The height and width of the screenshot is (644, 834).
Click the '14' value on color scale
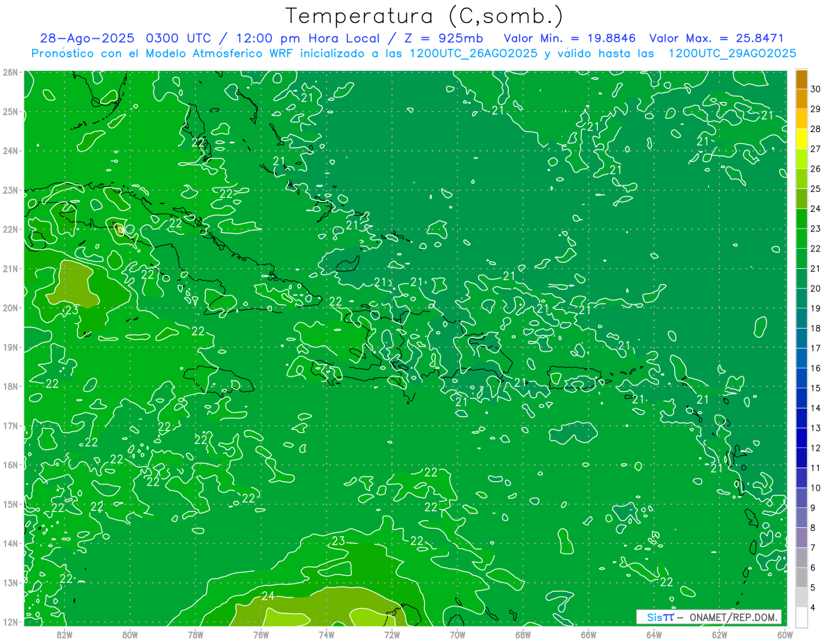816,408
